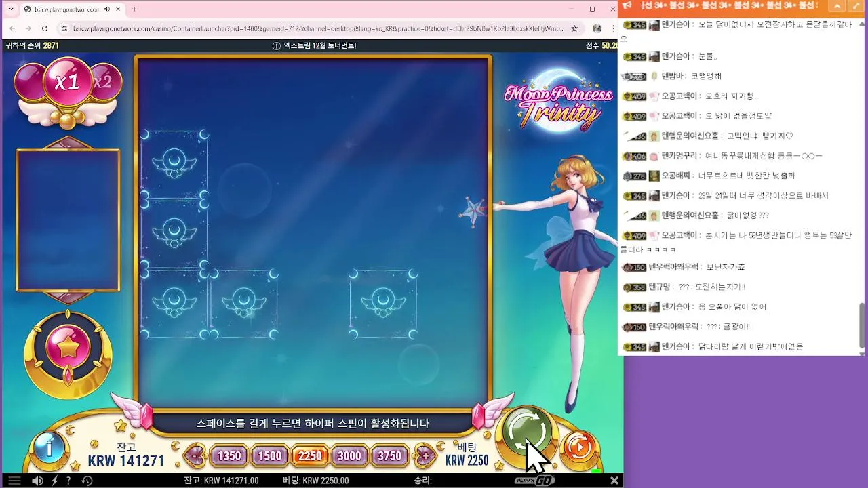Click the chat megaphone announcement icon
The image size is (868, 488).
tap(627, 5)
